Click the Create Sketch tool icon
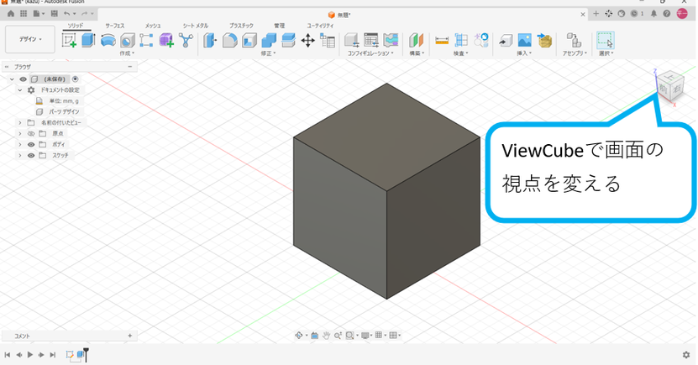 click(x=69, y=41)
